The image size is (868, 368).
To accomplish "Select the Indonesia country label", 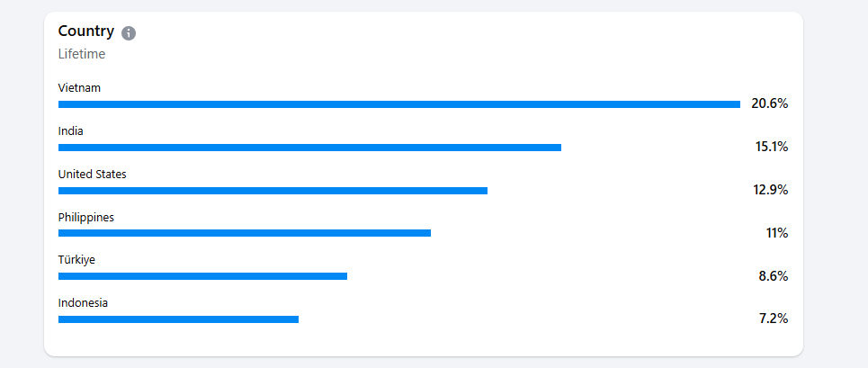I will pos(83,303).
